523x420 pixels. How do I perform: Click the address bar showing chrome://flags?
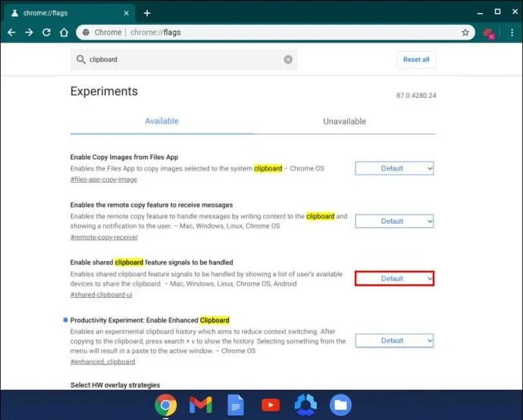[275, 33]
